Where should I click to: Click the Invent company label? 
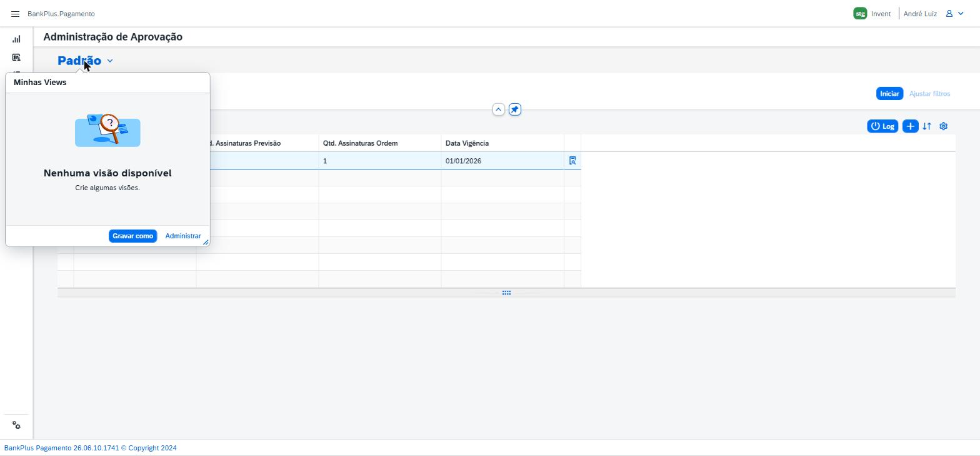coord(881,14)
